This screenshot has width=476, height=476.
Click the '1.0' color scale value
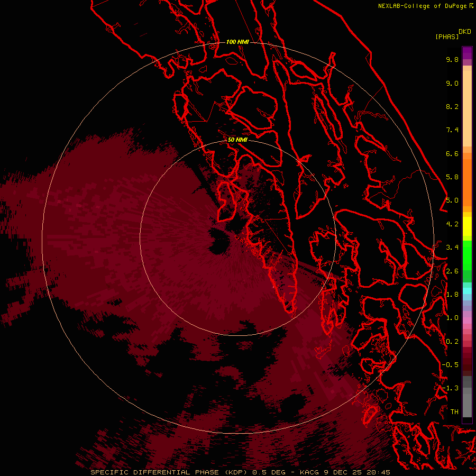(x=452, y=318)
